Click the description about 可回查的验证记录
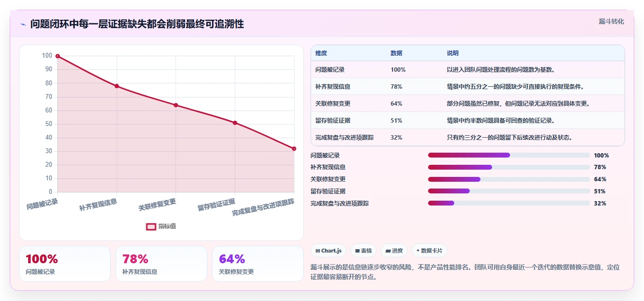The width and height of the screenshot is (644, 301). pos(500,121)
